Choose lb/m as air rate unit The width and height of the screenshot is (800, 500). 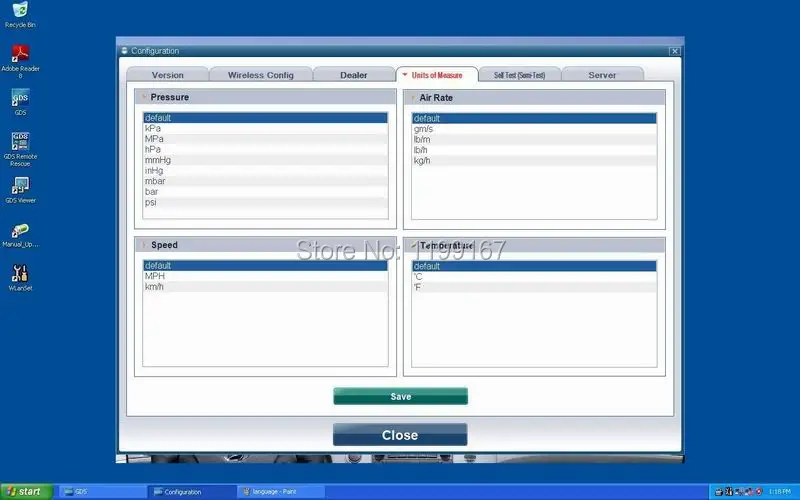[534, 139]
